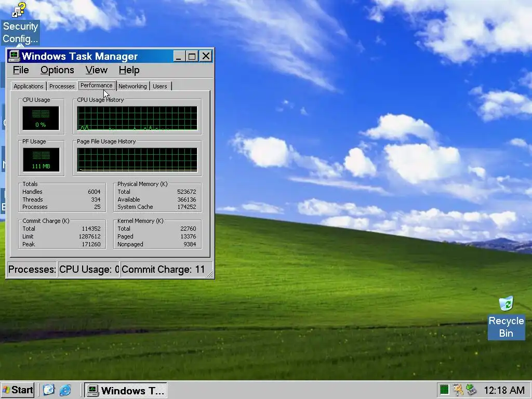Open the File menu
Viewport: 532px width, 399px height.
tap(21, 70)
